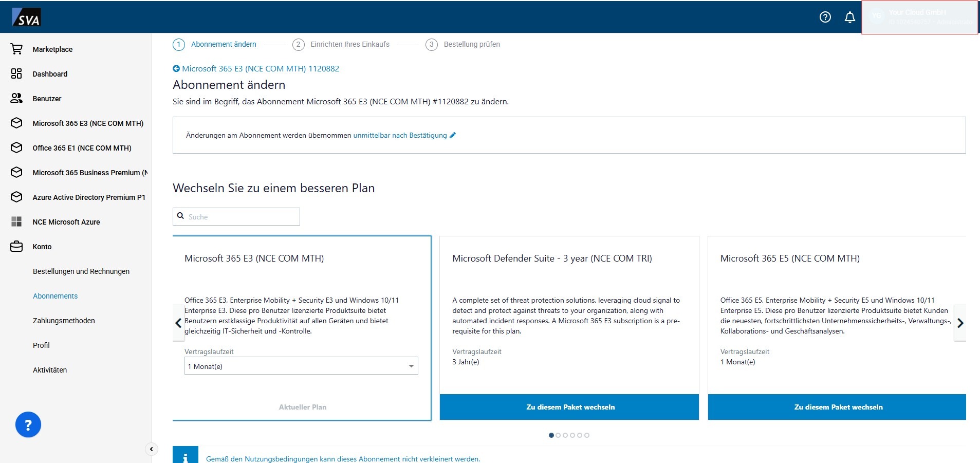This screenshot has height=463, width=980.
Task: Click the Azure Active Directory Premium box icon
Action: [x=16, y=197]
